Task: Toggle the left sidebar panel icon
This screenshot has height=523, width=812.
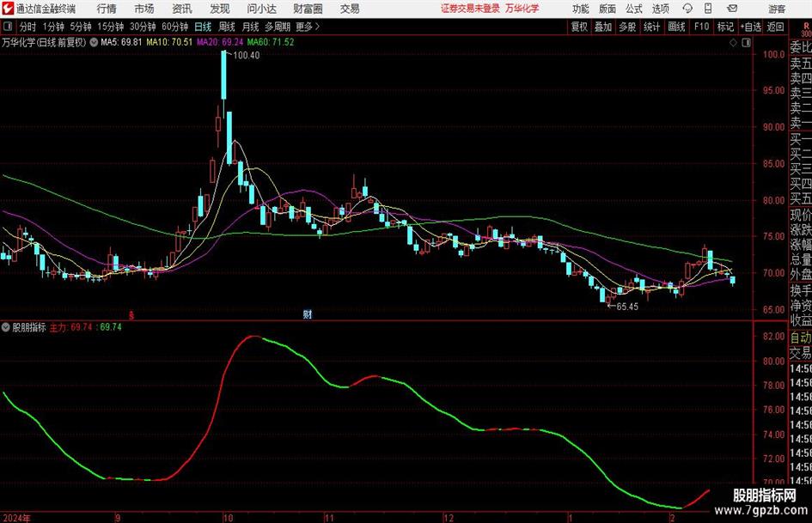Action: click(7, 27)
